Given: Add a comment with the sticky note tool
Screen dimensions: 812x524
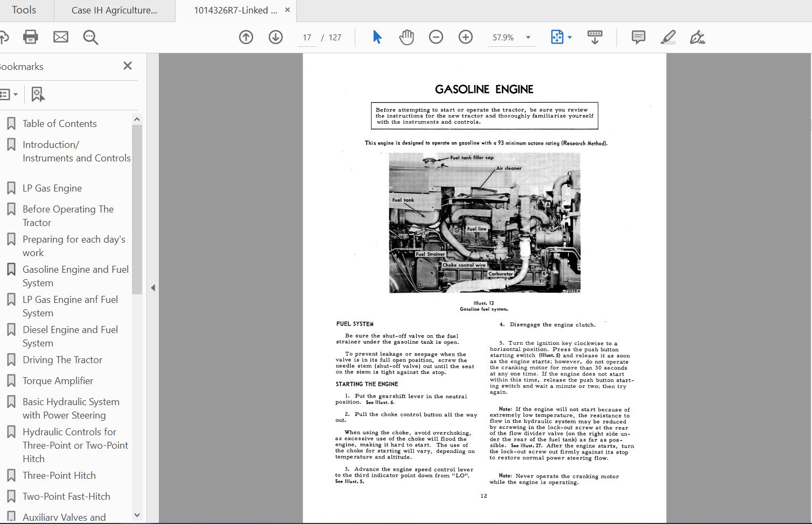Looking at the screenshot, I should click(x=639, y=37).
